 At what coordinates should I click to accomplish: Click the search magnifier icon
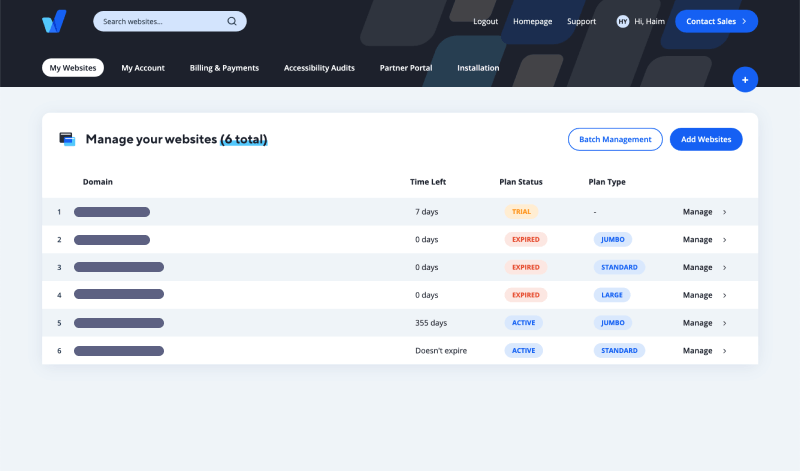232,21
